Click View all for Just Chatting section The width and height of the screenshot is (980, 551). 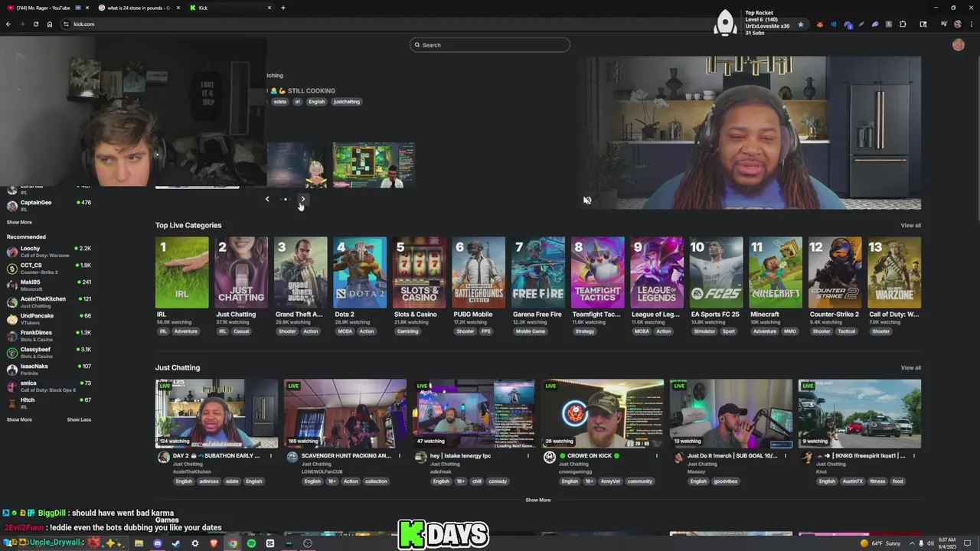910,368
